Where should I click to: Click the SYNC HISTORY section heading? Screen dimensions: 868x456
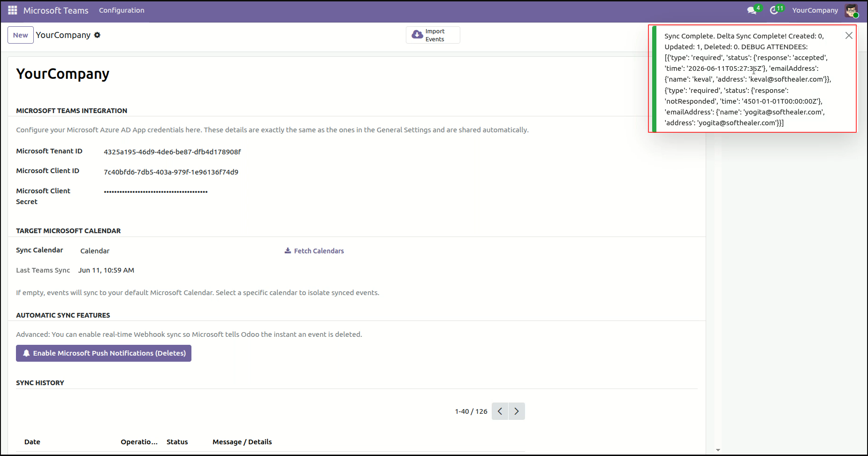(40, 383)
